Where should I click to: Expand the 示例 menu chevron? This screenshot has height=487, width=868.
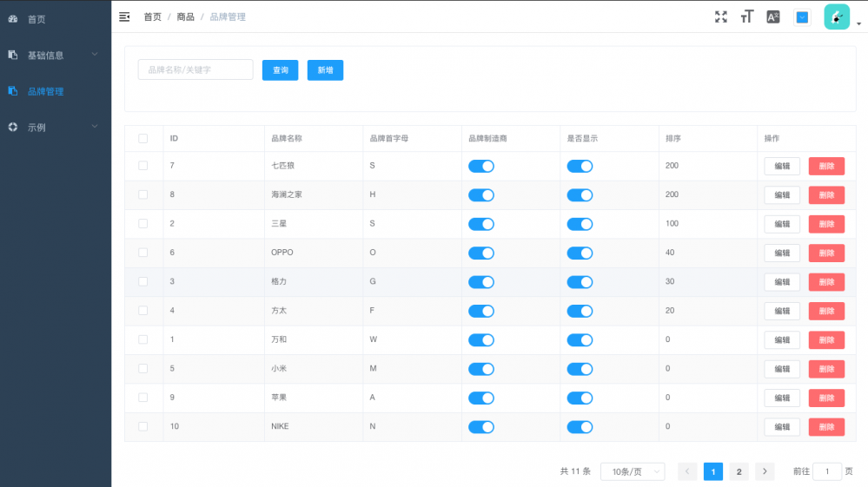[95, 127]
